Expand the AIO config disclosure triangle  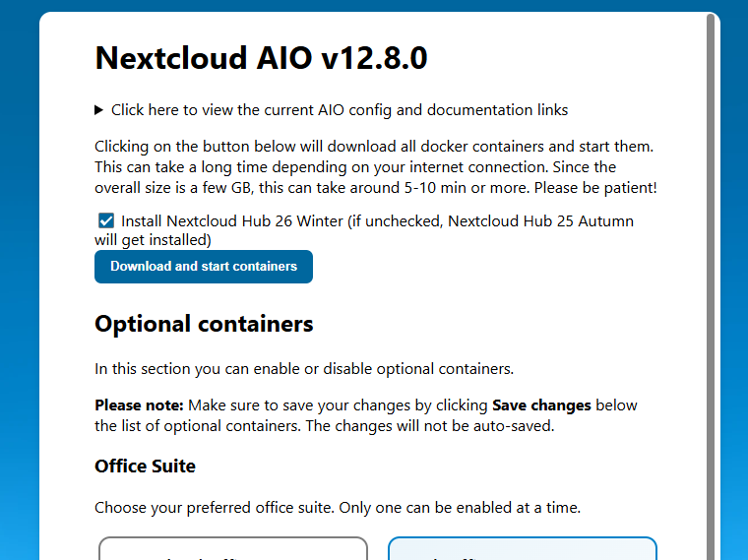99,110
